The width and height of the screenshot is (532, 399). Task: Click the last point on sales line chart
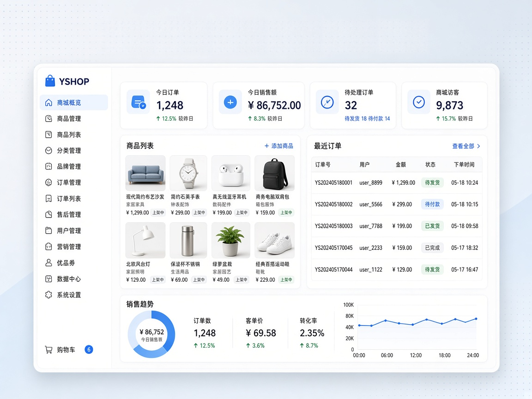476,319
